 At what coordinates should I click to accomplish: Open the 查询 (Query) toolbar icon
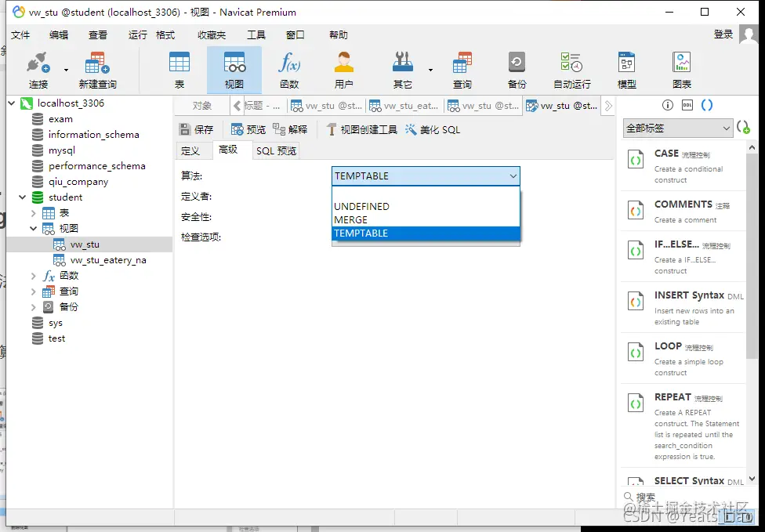click(462, 71)
